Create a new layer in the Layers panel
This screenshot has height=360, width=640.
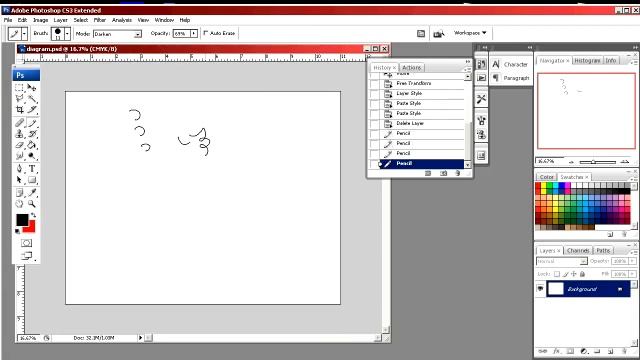[611, 351]
